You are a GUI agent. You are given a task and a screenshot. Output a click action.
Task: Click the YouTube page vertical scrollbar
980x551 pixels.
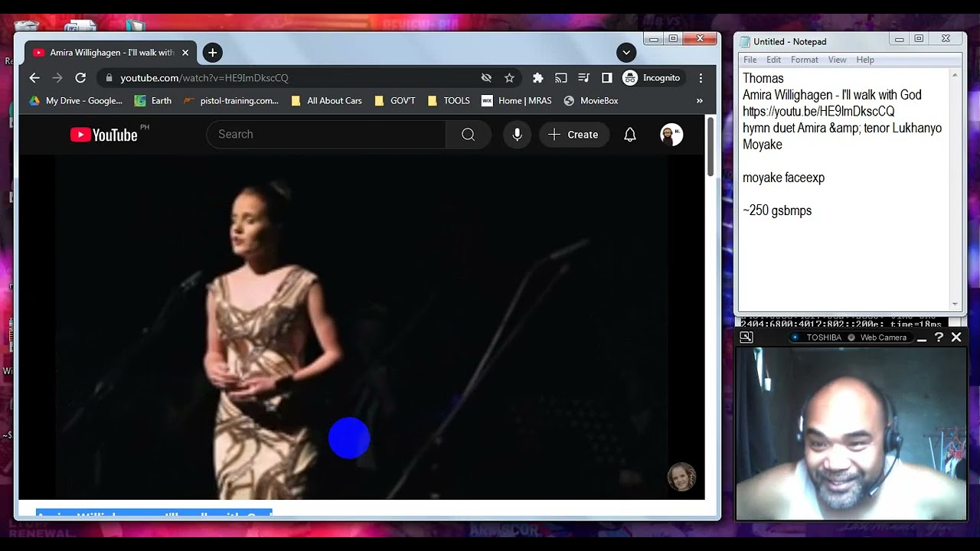(710, 147)
